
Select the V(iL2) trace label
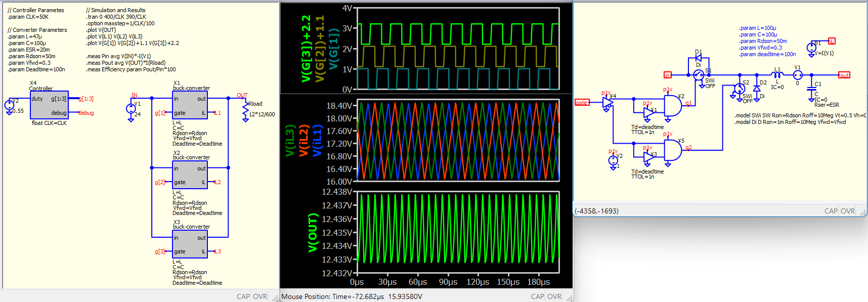[303, 140]
